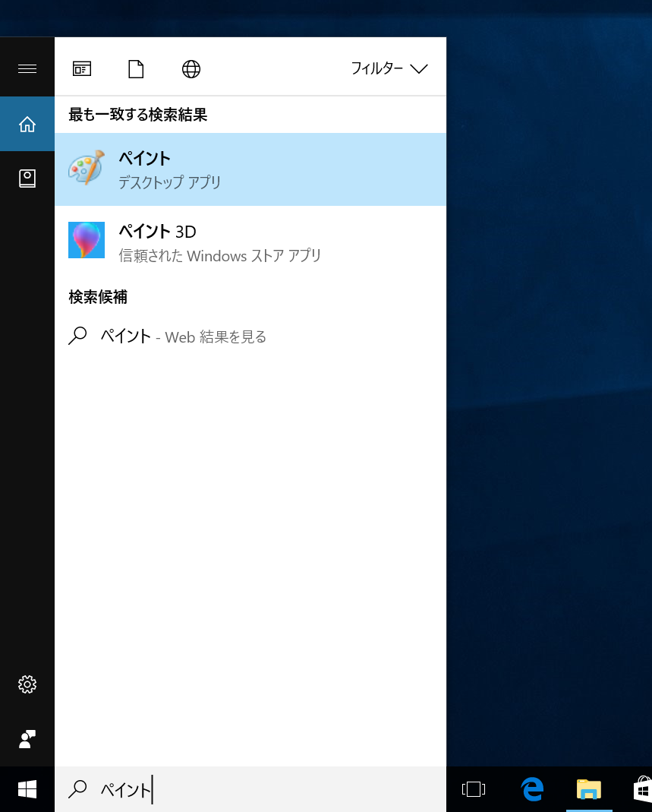The height and width of the screenshot is (812, 652).
Task: Open Task View from the taskbar
Action: coord(473,789)
